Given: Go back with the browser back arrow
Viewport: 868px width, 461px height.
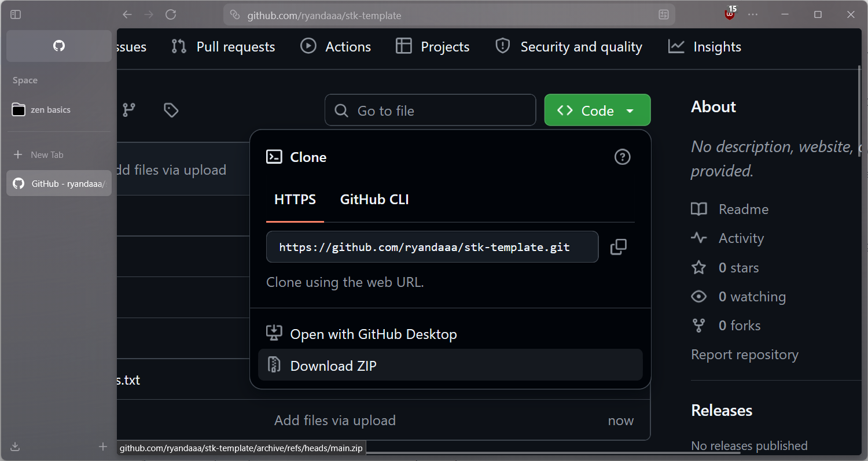Looking at the screenshot, I should 127,15.
